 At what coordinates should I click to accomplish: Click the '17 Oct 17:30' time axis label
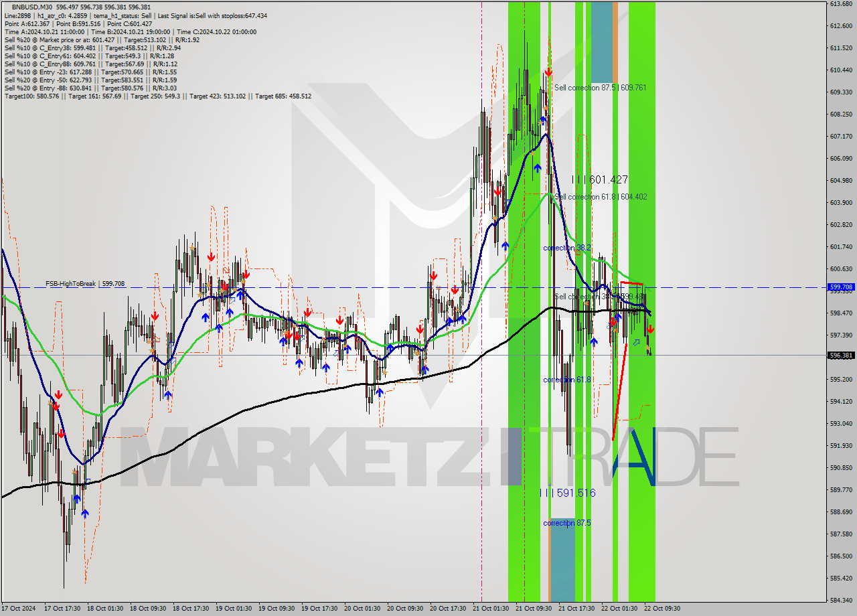point(62,609)
